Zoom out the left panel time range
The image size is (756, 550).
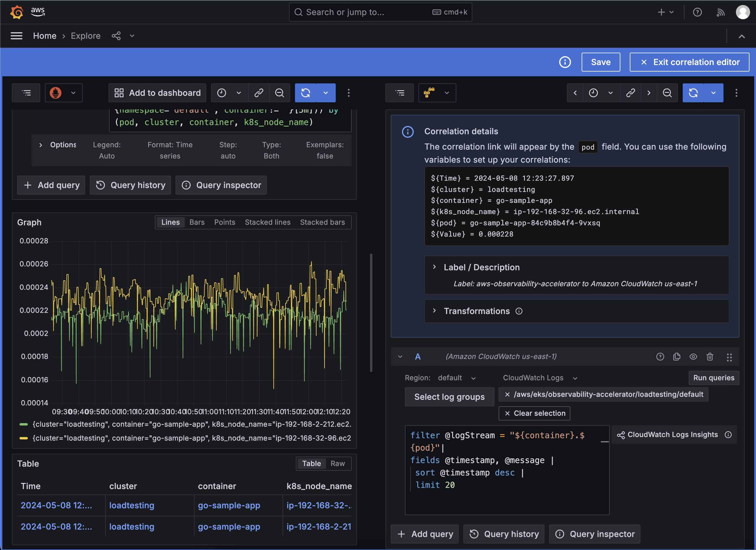coord(280,93)
